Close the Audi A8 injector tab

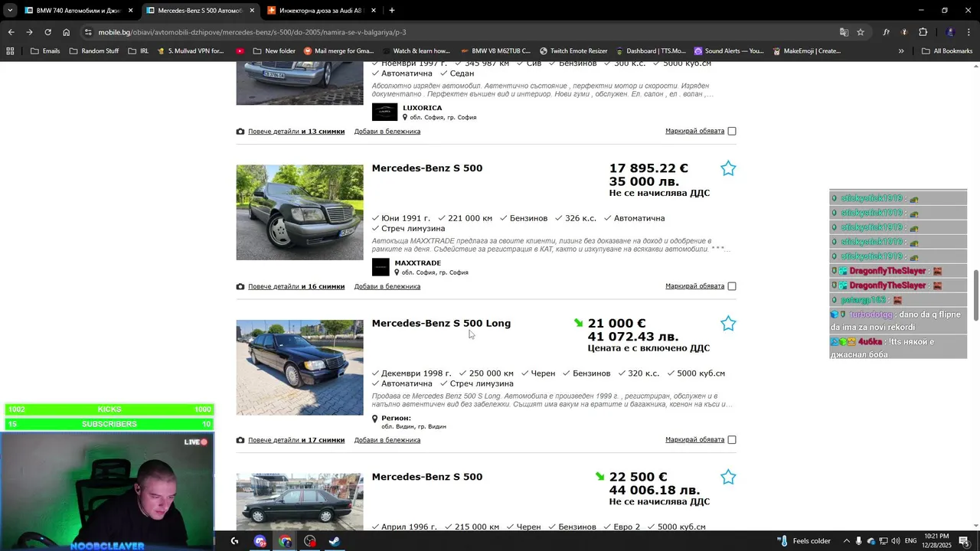[x=373, y=11]
